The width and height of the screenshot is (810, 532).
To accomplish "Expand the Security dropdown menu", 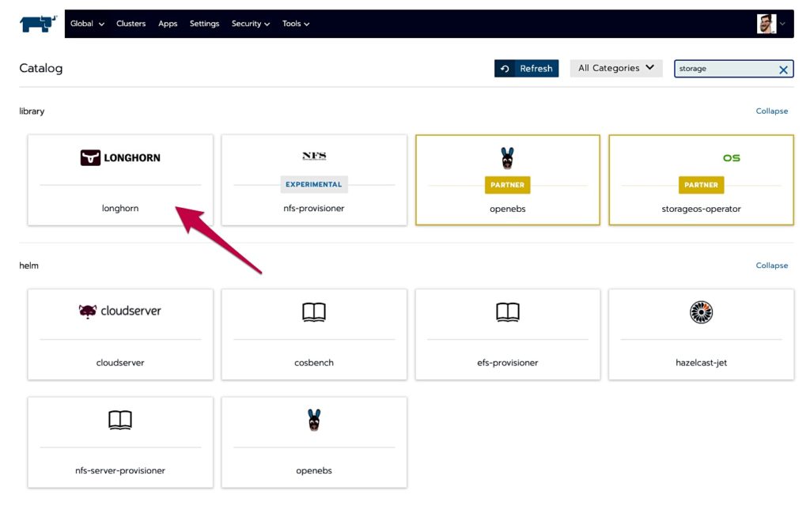I will click(x=251, y=24).
